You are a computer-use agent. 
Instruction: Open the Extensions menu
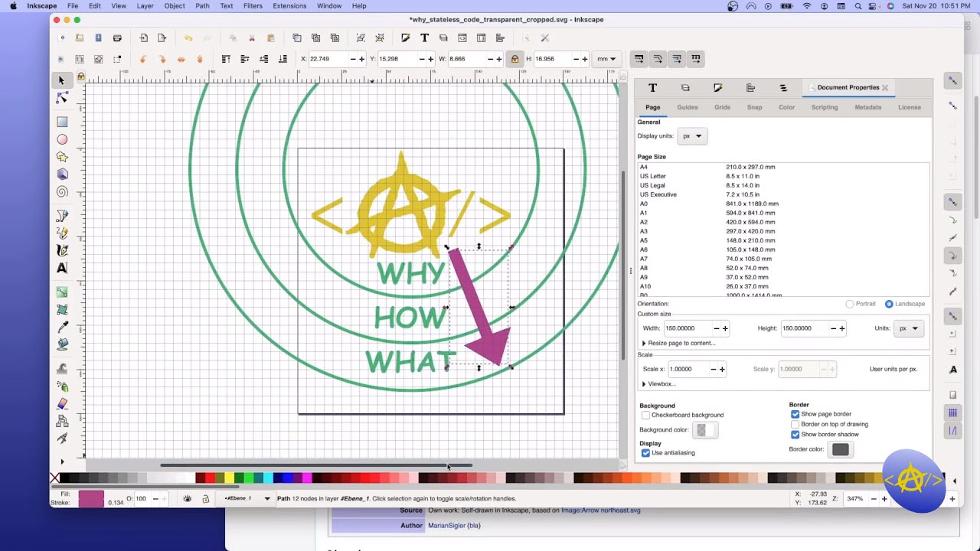tap(289, 5)
